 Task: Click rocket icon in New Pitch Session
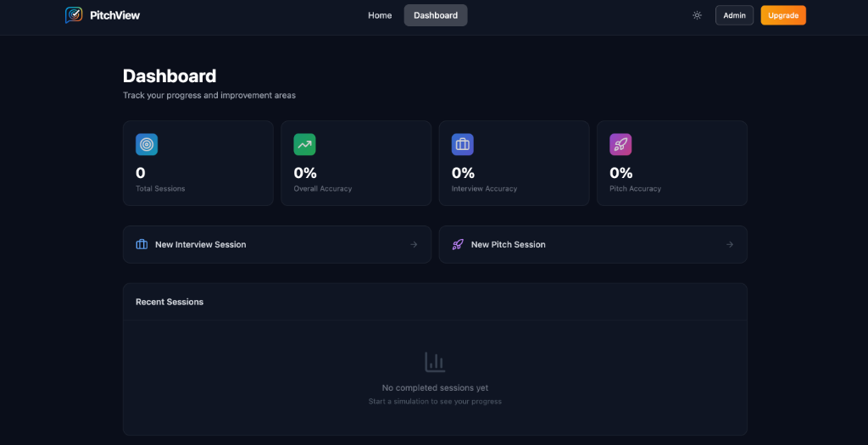point(458,244)
